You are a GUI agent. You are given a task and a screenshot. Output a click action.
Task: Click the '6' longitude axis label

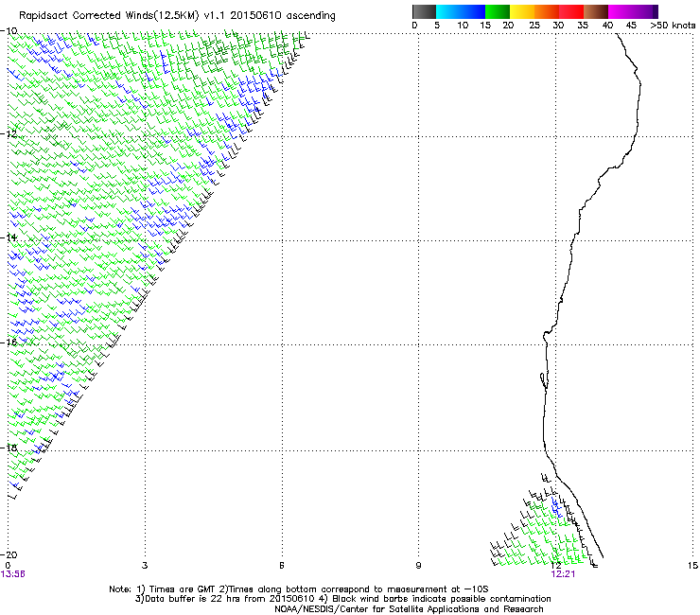(282, 566)
